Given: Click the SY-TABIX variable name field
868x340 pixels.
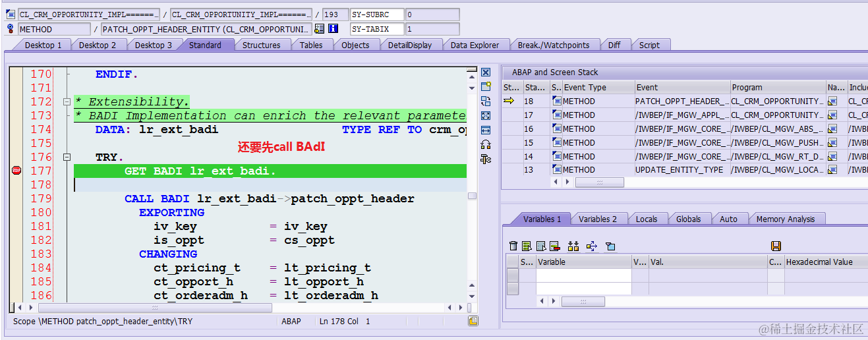Looking at the screenshot, I should point(376,29).
